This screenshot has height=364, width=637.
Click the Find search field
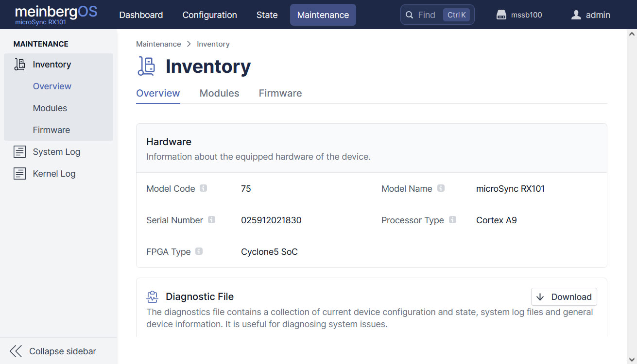(x=427, y=15)
